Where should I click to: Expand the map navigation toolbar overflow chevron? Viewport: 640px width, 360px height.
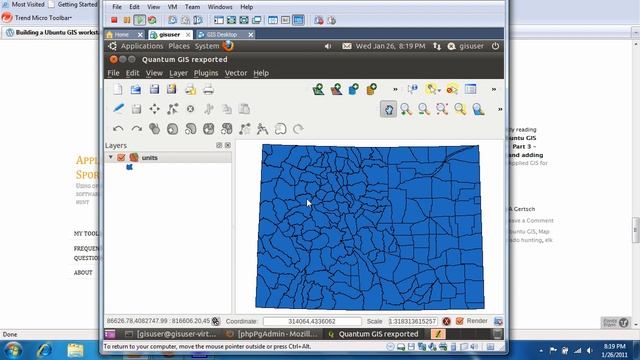[x=500, y=109]
